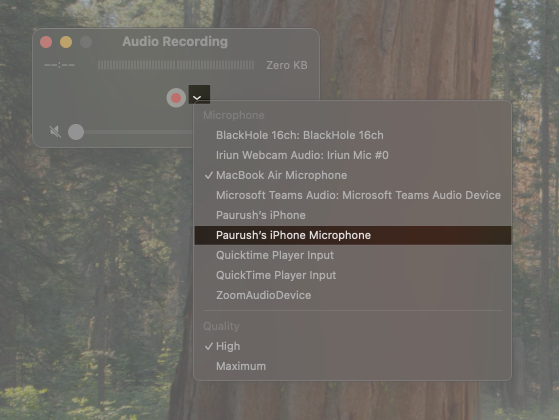The image size is (559, 420).
Task: Set recording quality to Maximum
Action: pyautogui.click(x=353, y=366)
